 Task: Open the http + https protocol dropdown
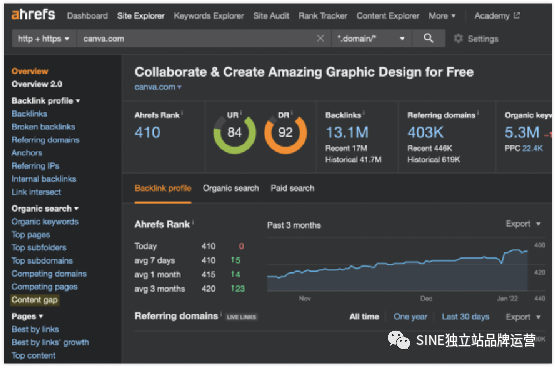pos(44,39)
